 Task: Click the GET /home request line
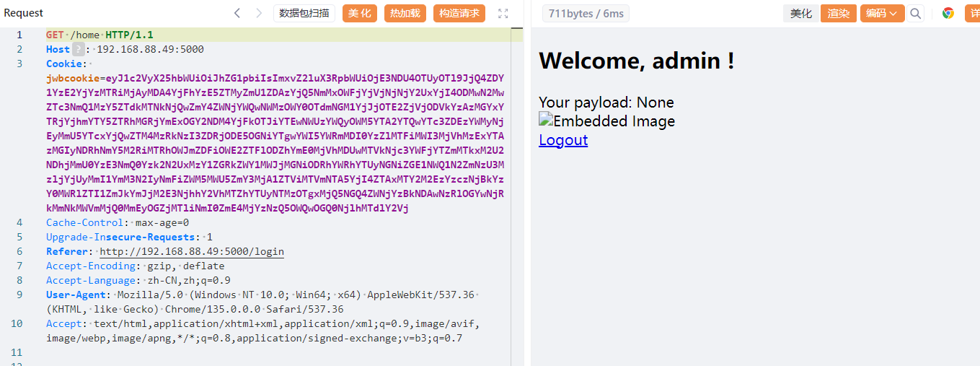(100, 35)
